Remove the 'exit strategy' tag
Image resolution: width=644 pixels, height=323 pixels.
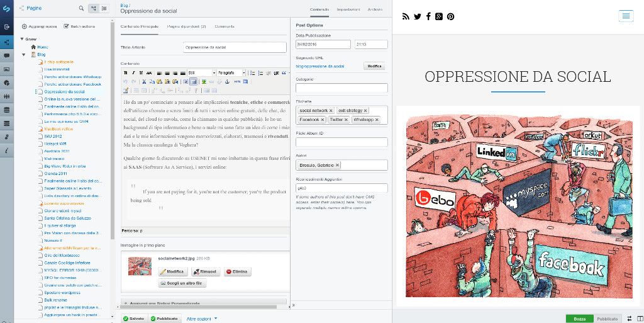click(365, 111)
